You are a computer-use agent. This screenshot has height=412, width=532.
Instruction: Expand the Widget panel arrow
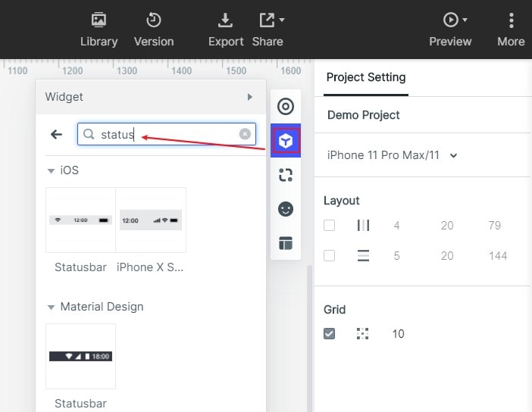[250, 97]
